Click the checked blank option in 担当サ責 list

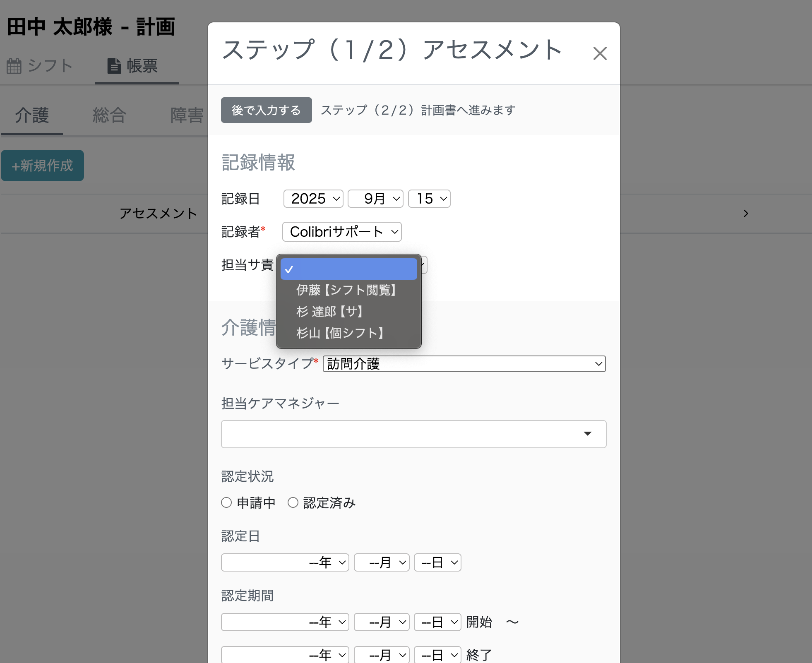coord(348,269)
